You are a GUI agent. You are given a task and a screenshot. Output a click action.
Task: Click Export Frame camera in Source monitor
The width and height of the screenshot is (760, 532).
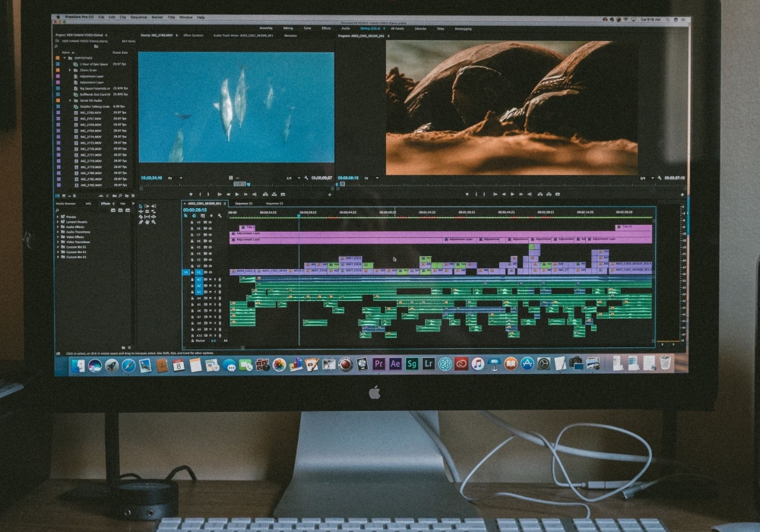283,195
